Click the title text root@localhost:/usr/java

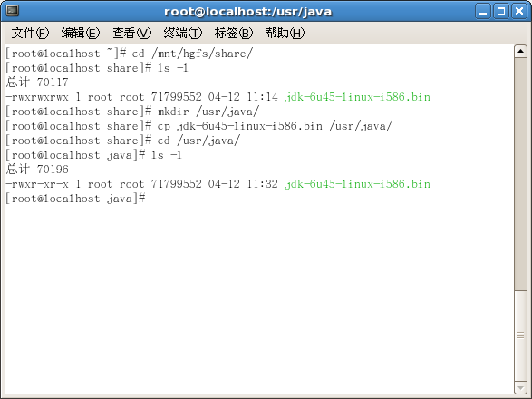(247, 12)
